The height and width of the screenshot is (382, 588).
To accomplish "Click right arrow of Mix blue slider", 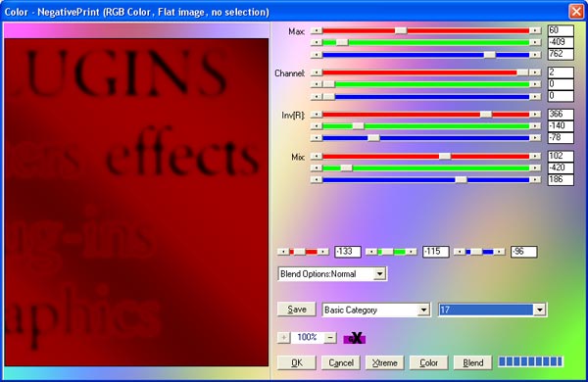I will tap(535, 180).
